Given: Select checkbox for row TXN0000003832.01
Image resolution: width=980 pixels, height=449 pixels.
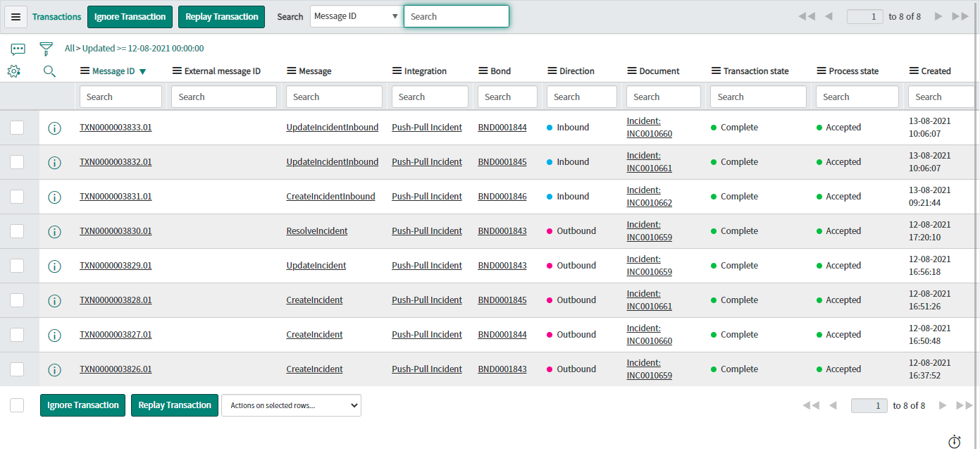Looking at the screenshot, I should coord(17,162).
